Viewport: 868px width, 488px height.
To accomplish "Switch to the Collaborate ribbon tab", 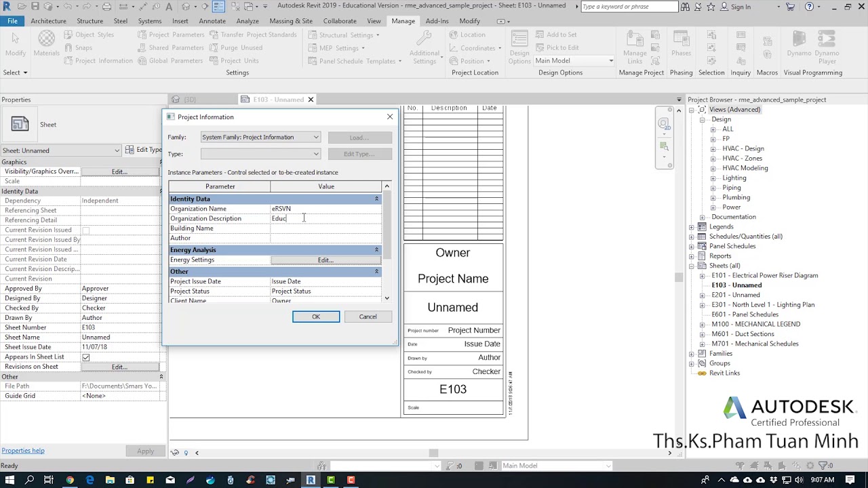I will 340,21.
